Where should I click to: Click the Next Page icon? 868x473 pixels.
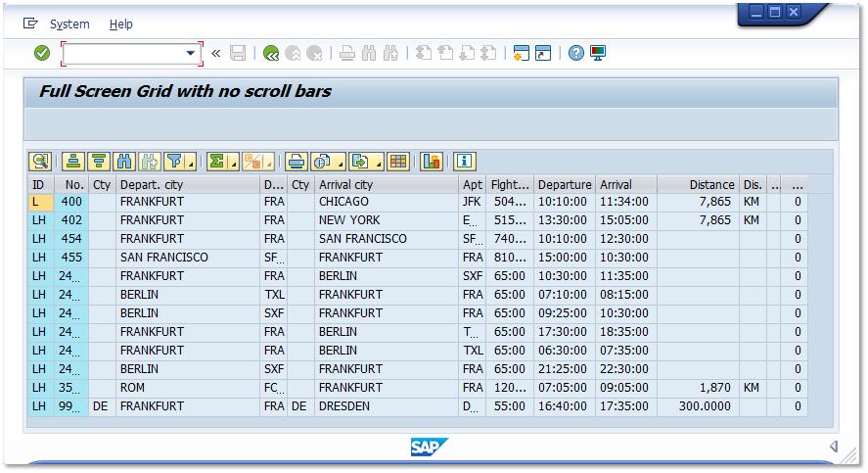[467, 53]
